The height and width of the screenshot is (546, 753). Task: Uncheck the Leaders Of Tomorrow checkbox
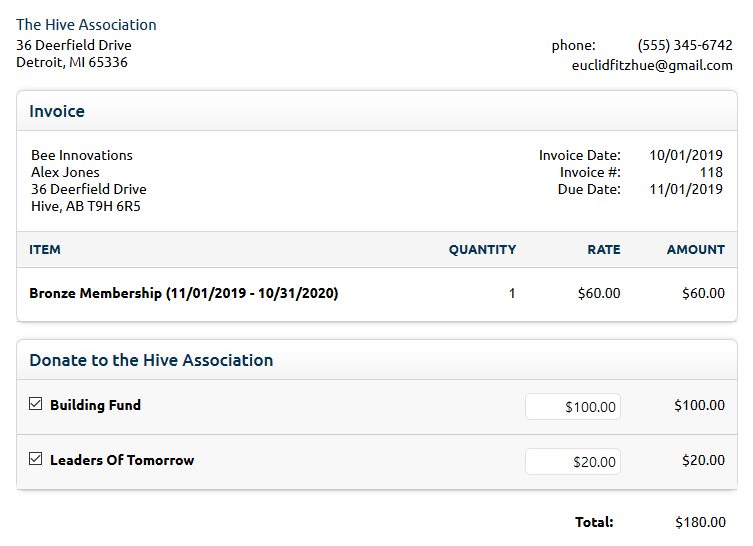coord(36,460)
